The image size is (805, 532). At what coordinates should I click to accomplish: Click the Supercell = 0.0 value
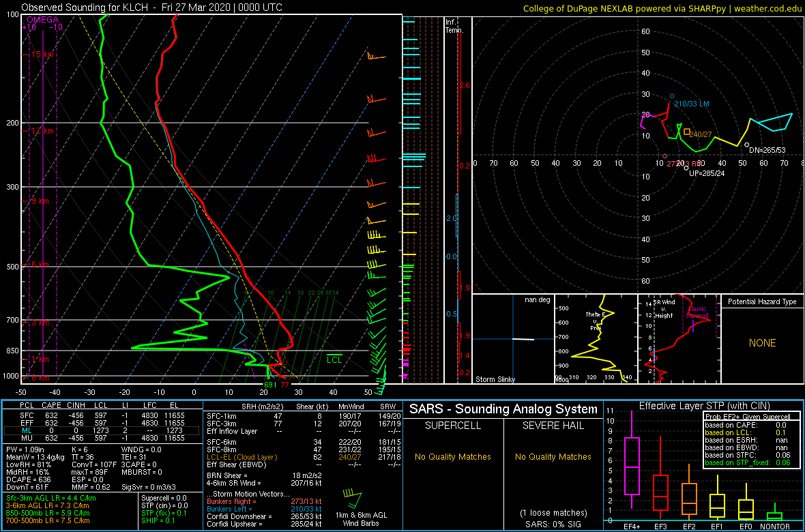(x=164, y=498)
